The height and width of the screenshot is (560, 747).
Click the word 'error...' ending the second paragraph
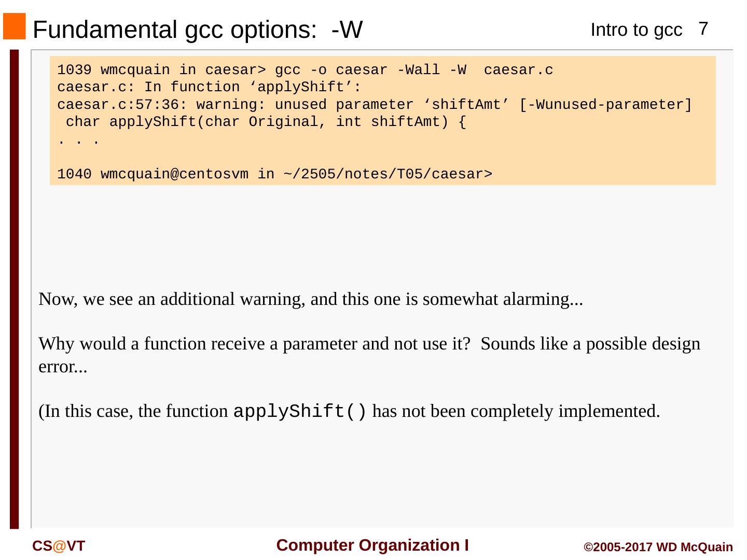point(63,367)
